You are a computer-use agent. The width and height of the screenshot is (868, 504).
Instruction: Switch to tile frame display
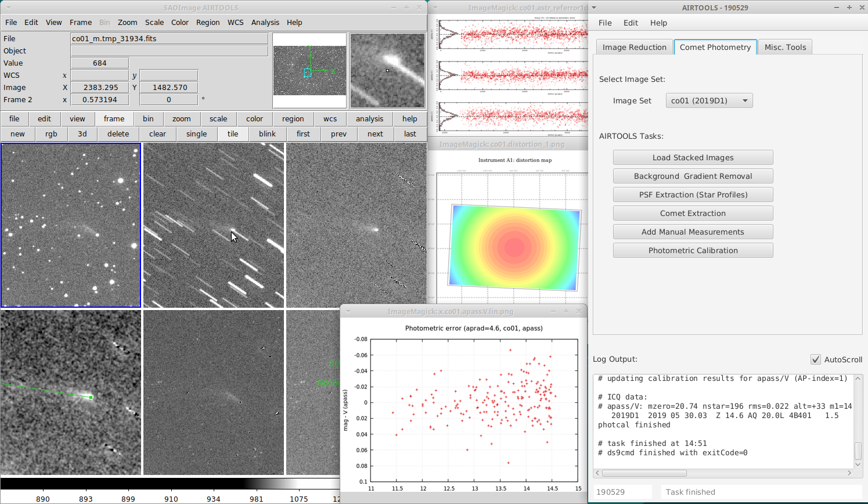(x=233, y=134)
